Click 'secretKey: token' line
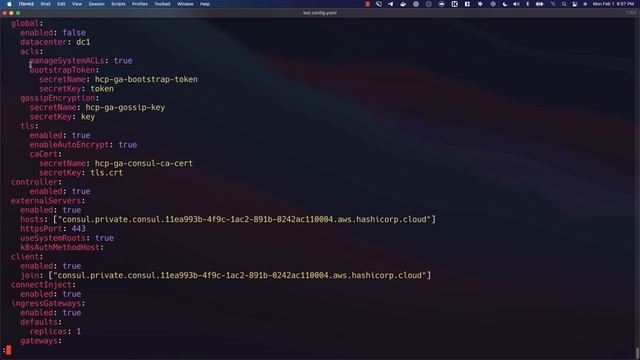 coord(76,89)
